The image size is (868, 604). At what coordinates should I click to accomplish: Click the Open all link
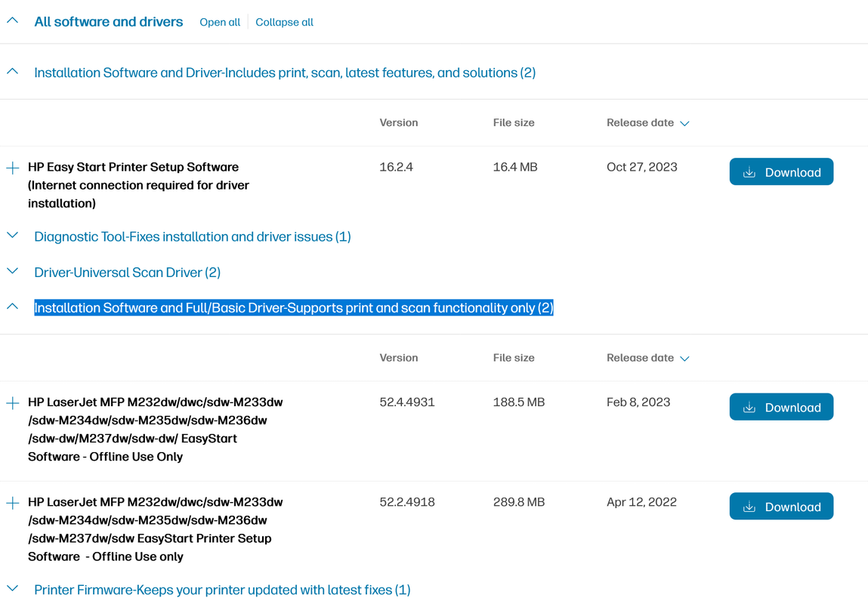click(220, 22)
